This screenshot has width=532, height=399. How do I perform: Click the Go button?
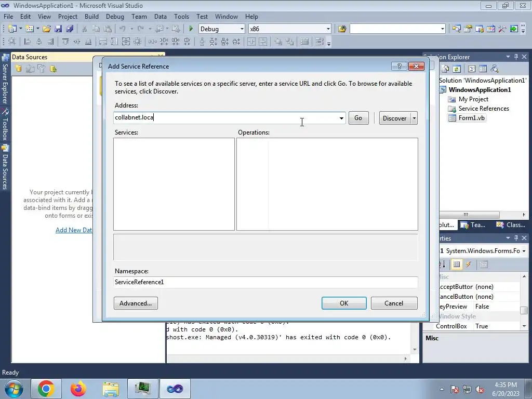click(x=358, y=118)
